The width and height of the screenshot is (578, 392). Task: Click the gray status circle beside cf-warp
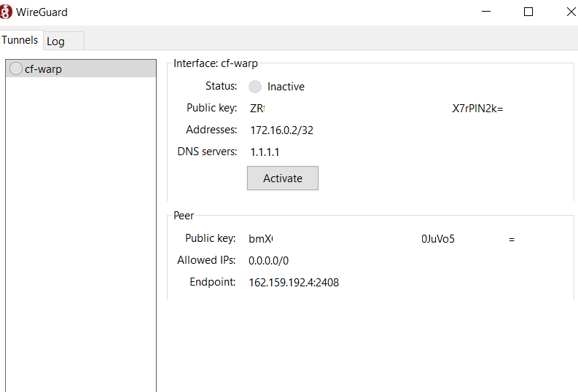16,69
